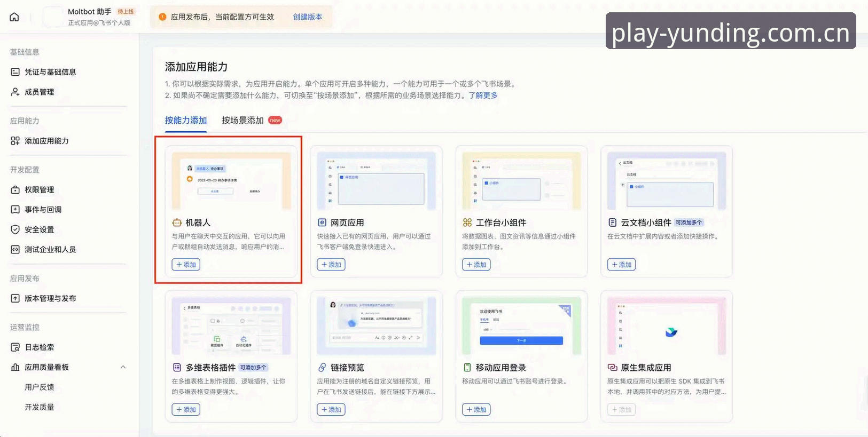Image resolution: width=868 pixels, height=437 pixels.
Task: Click the 成员管理 person icon
Action: [x=15, y=92]
